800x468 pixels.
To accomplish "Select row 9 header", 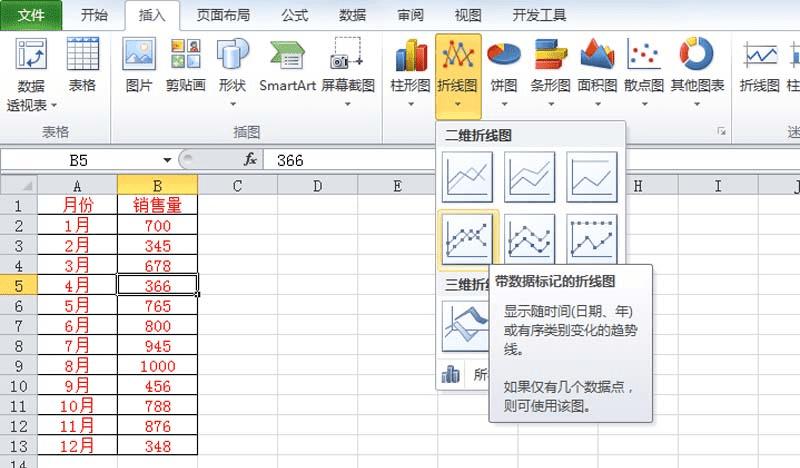I will pos(19,366).
